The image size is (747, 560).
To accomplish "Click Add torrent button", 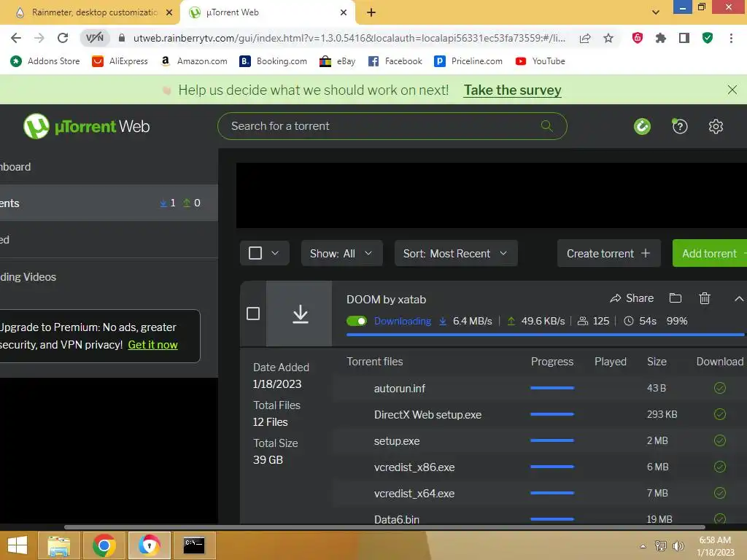I will point(710,253).
